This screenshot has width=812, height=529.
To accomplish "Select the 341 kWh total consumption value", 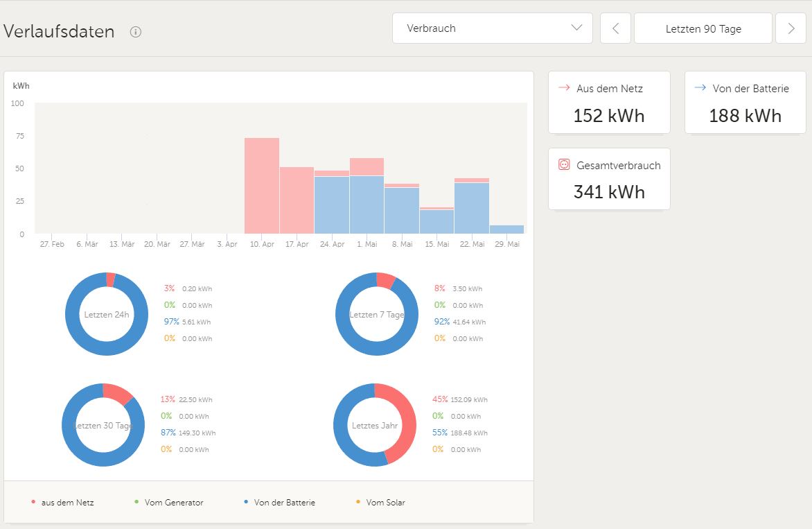I will pos(609,192).
